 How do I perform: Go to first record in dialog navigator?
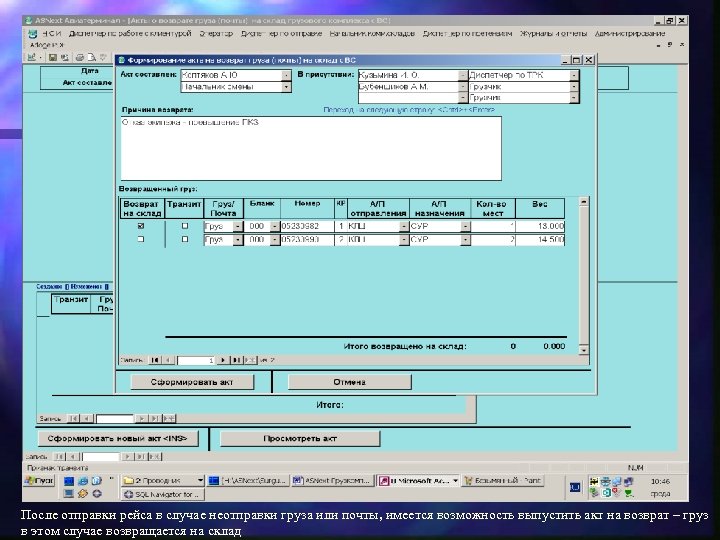[155, 360]
